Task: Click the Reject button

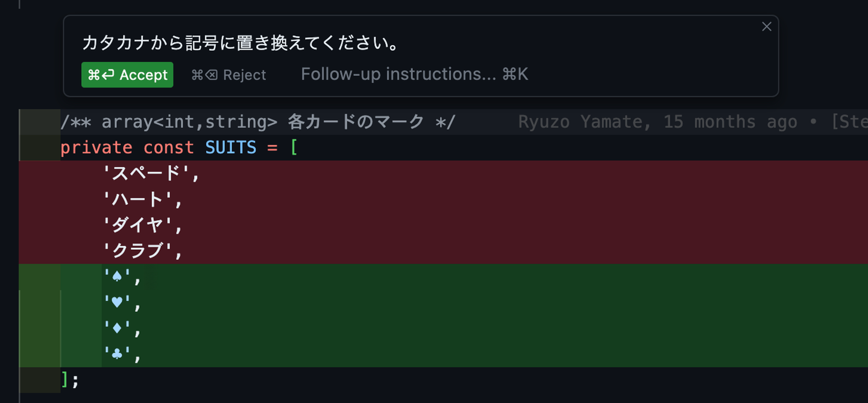Action: click(x=228, y=75)
